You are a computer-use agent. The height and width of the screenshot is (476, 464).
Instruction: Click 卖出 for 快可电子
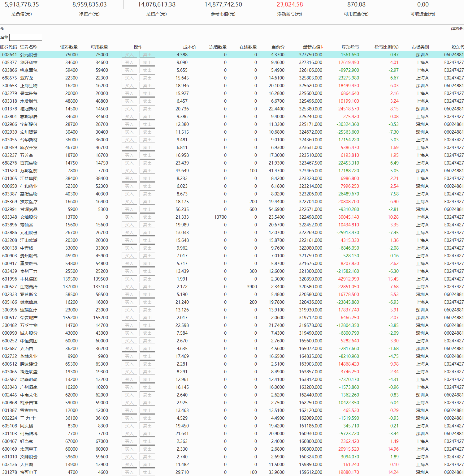pyautogui.click(x=147, y=472)
